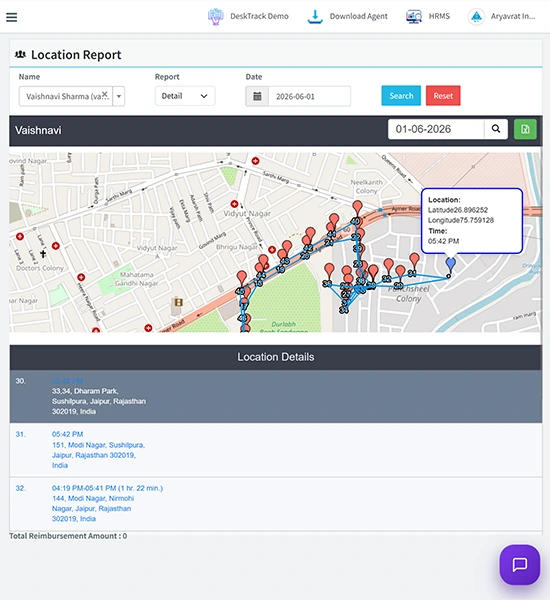Click the 01-06-2026 search box
550x600 pixels.
coord(436,129)
